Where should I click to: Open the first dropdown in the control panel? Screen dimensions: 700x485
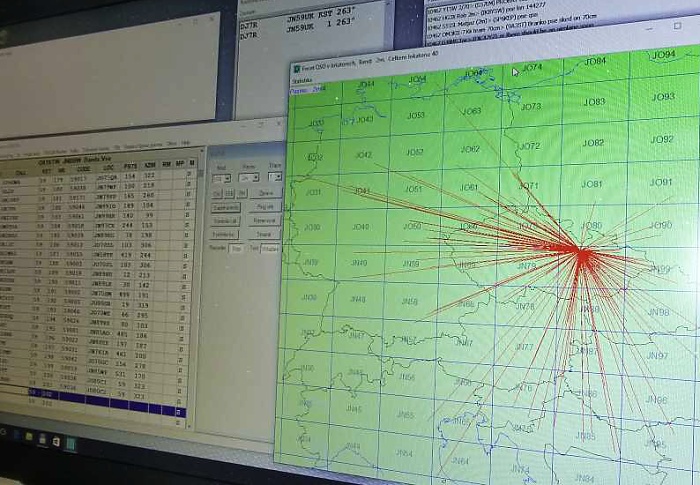pyautogui.click(x=221, y=178)
